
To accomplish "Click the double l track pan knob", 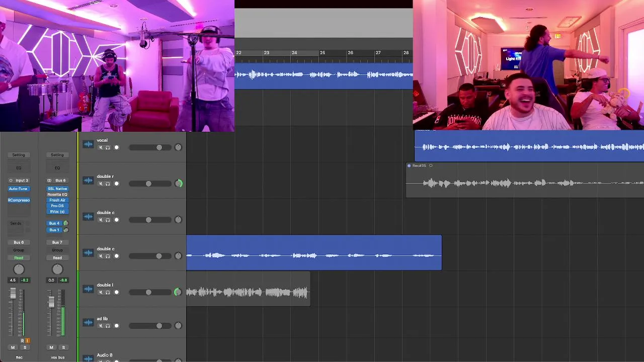I will click(x=178, y=292).
